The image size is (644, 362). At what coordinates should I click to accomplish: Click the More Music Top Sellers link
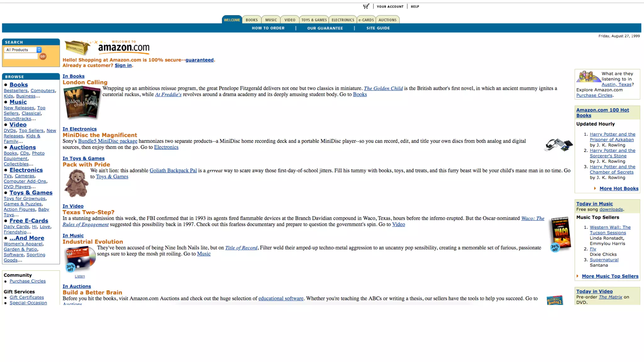tap(610, 276)
